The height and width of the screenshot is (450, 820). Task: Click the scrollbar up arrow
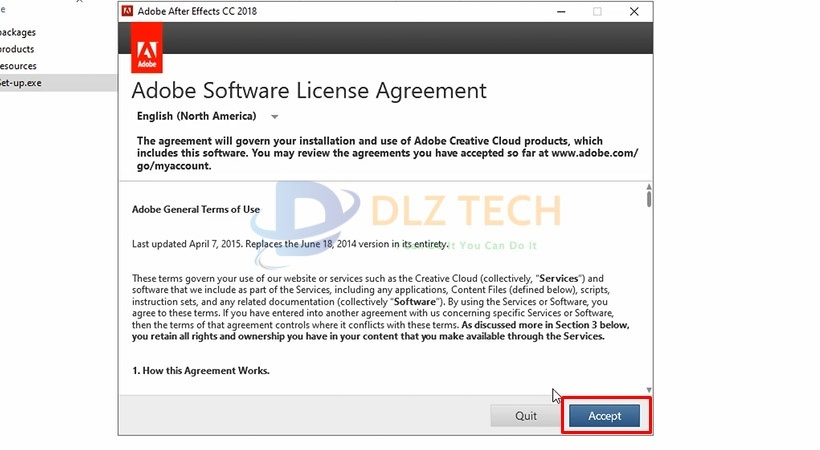[x=648, y=188]
